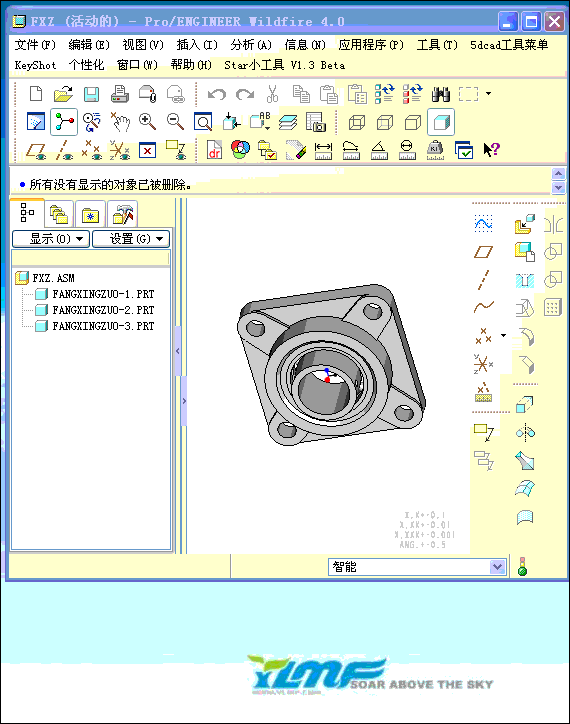This screenshot has height=724, width=570.
Task: Toggle spin center display
Action: (x=64, y=122)
